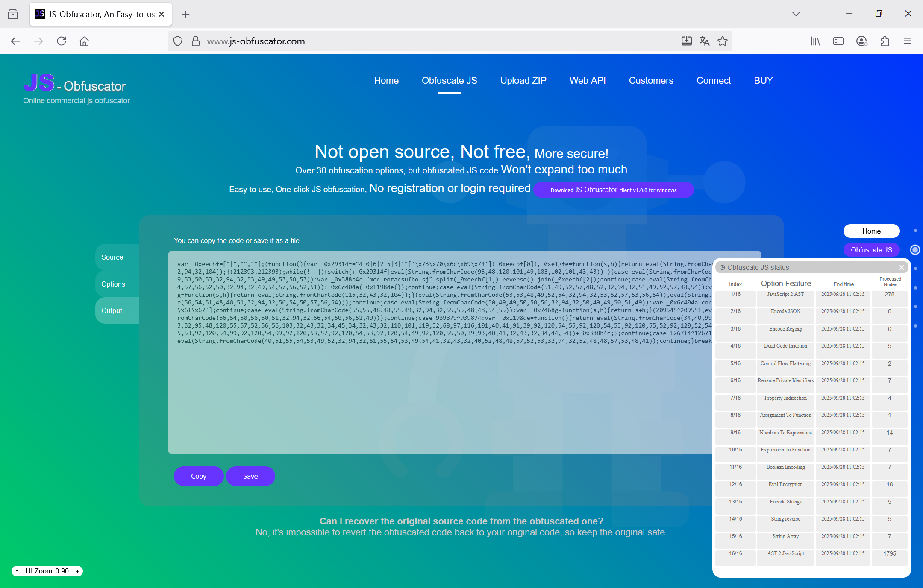Image resolution: width=923 pixels, height=588 pixels.
Task: Click the tracking protection shield icon
Action: (x=178, y=41)
